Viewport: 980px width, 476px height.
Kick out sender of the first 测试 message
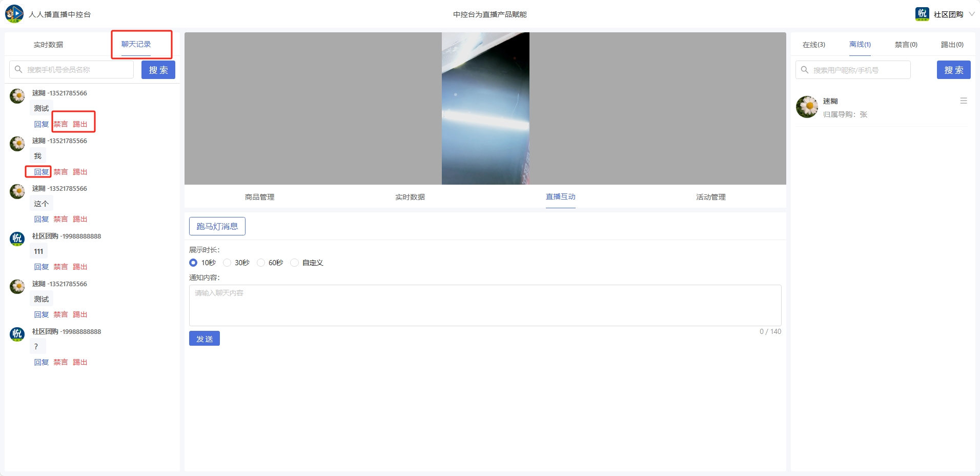click(x=80, y=124)
